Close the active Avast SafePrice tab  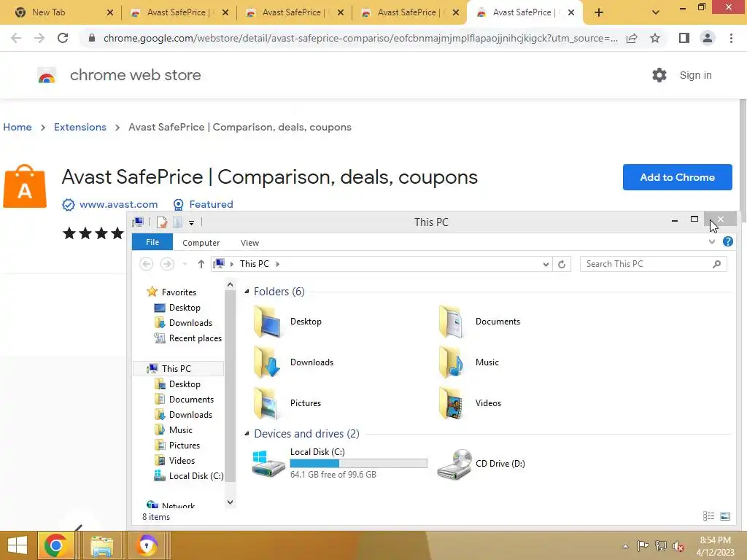570,12
